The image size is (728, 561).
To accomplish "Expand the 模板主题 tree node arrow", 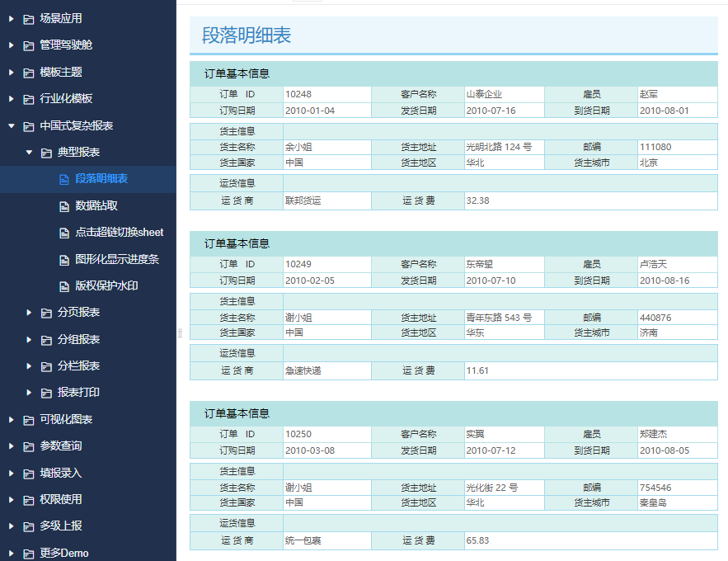I will coord(12,72).
